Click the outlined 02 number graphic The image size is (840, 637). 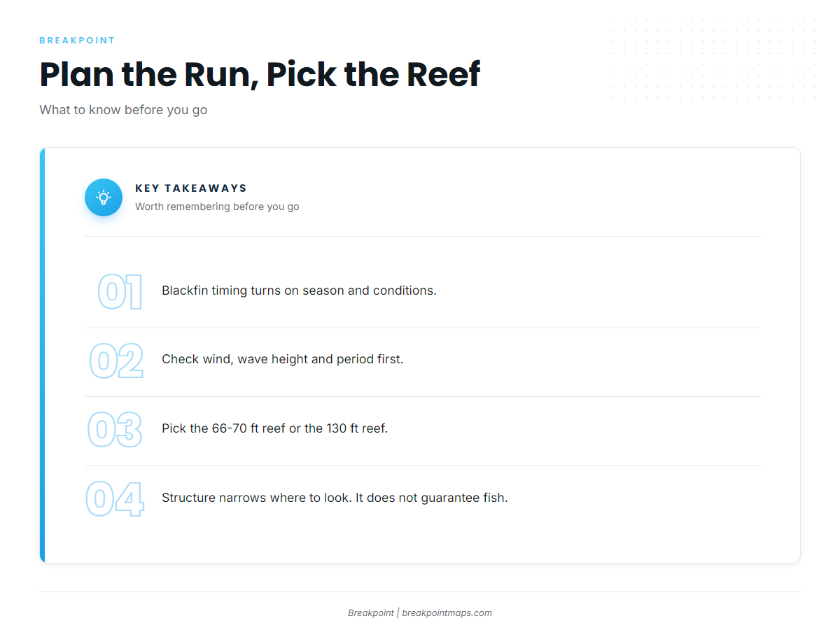pyautogui.click(x=116, y=360)
